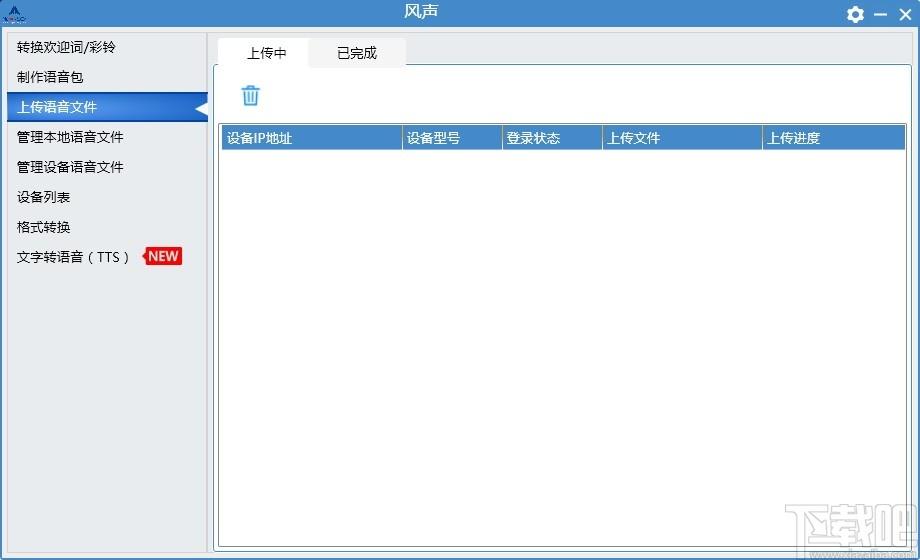Navigate to 管理设备语音文件
The image size is (920, 560).
[x=70, y=167]
